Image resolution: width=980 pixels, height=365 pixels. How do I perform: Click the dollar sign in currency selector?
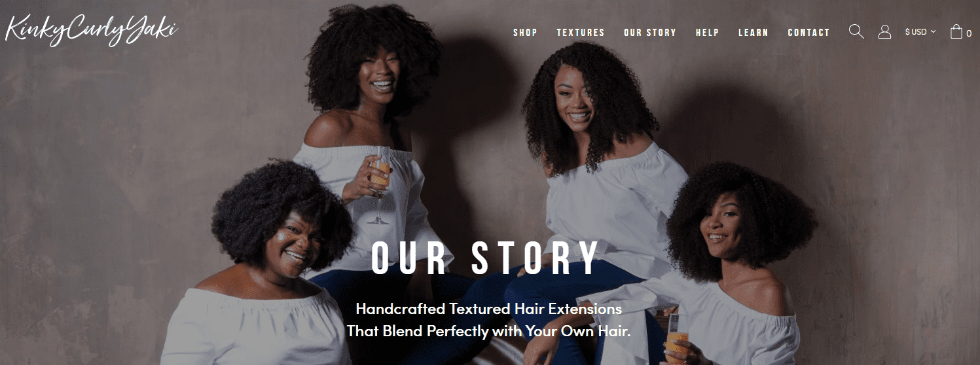click(x=907, y=31)
